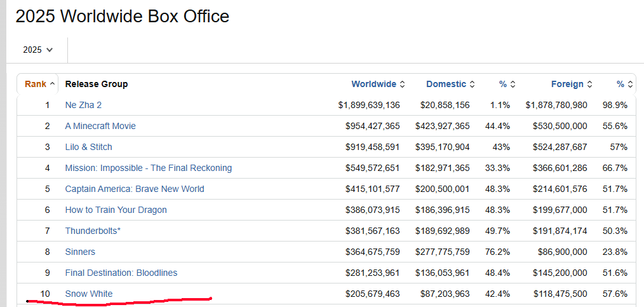Open the Thunderbolts* link
Viewport: 644px width, 307px height.
coord(93,231)
